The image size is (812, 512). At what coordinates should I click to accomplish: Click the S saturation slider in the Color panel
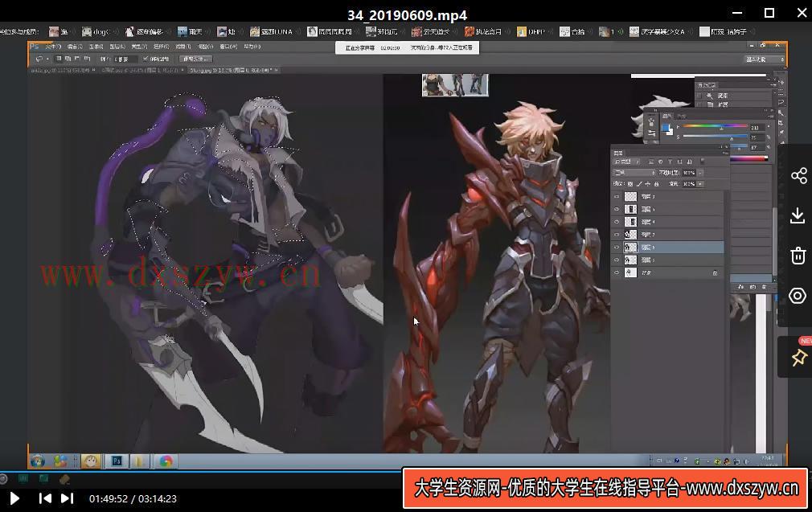pos(716,137)
